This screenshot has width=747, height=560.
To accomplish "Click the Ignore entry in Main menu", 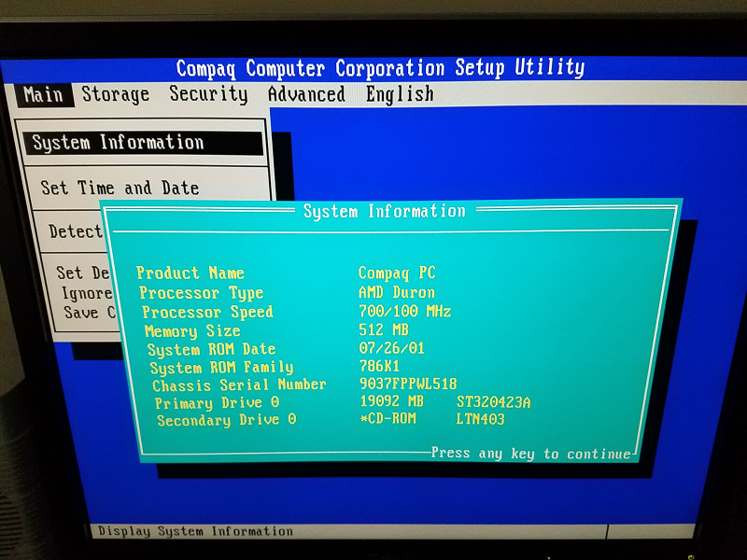I will [x=87, y=293].
